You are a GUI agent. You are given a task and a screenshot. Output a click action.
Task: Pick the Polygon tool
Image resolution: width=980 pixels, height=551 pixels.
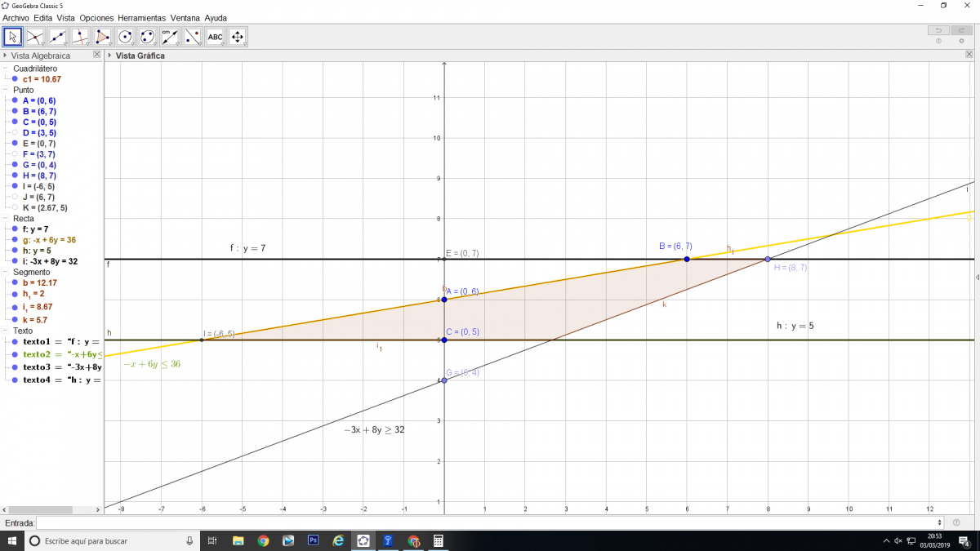click(102, 37)
